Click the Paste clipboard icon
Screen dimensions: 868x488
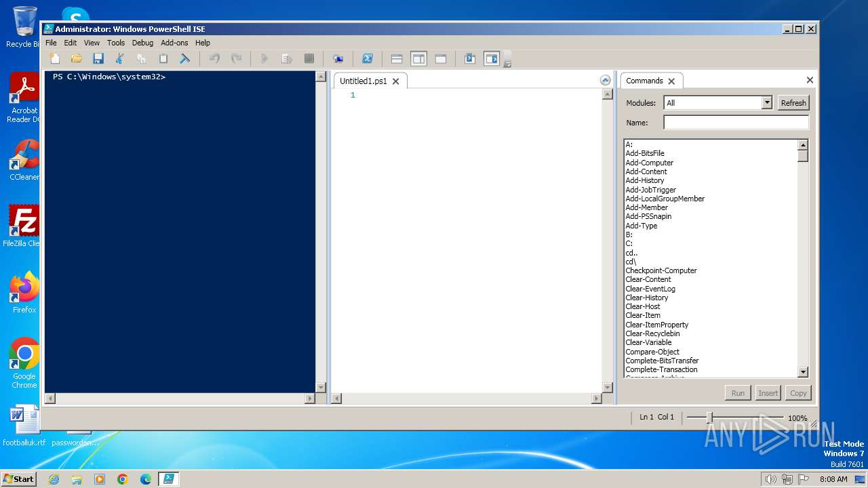click(x=163, y=59)
